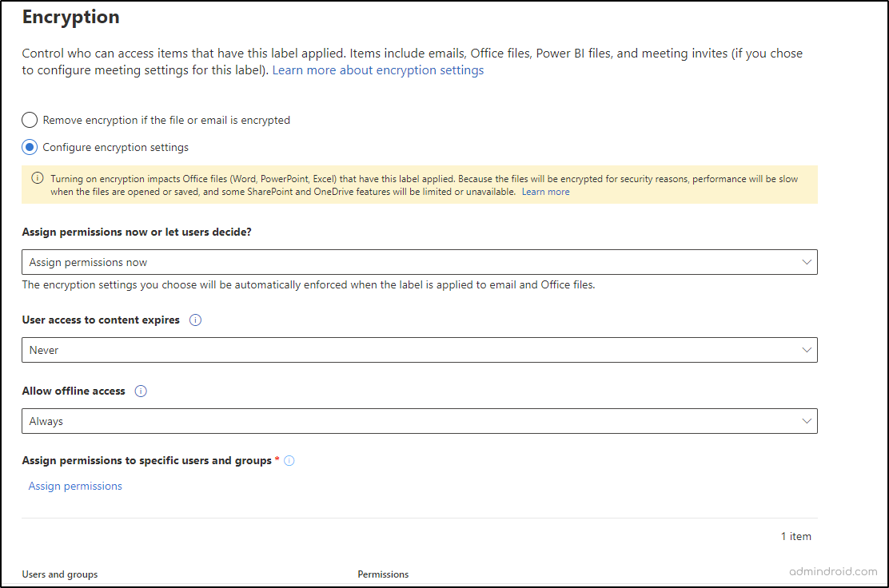This screenshot has width=889, height=588.
Task: Click info icon beside 'Assign permissions to specific users and groups'
Action: pyautogui.click(x=289, y=460)
